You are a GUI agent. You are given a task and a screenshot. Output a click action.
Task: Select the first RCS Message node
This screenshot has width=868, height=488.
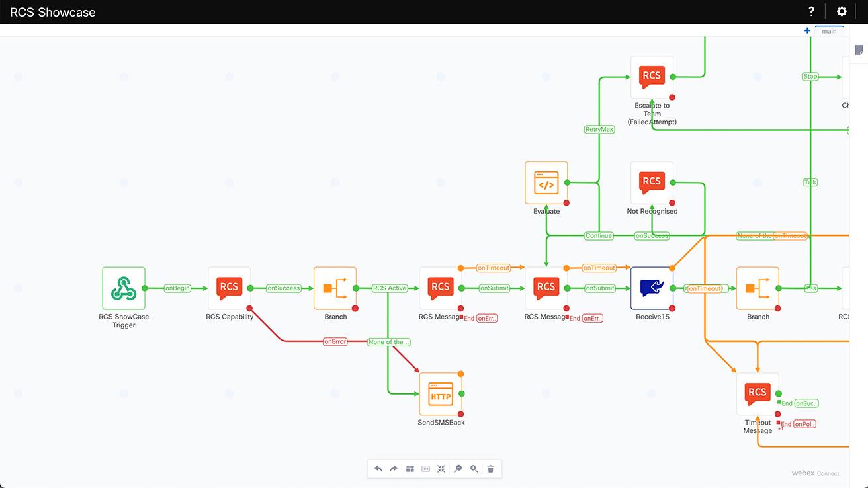441,288
